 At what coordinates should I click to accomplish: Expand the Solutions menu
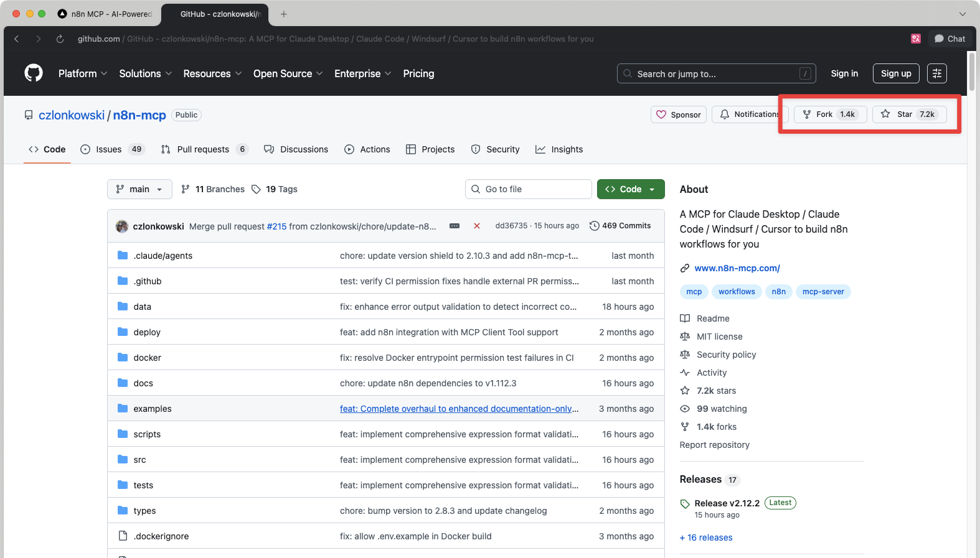tap(146, 73)
